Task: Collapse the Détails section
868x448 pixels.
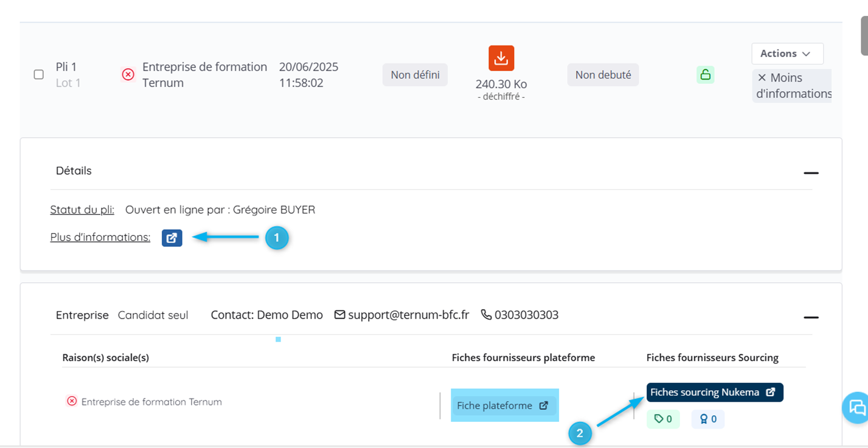Action: 811,173
